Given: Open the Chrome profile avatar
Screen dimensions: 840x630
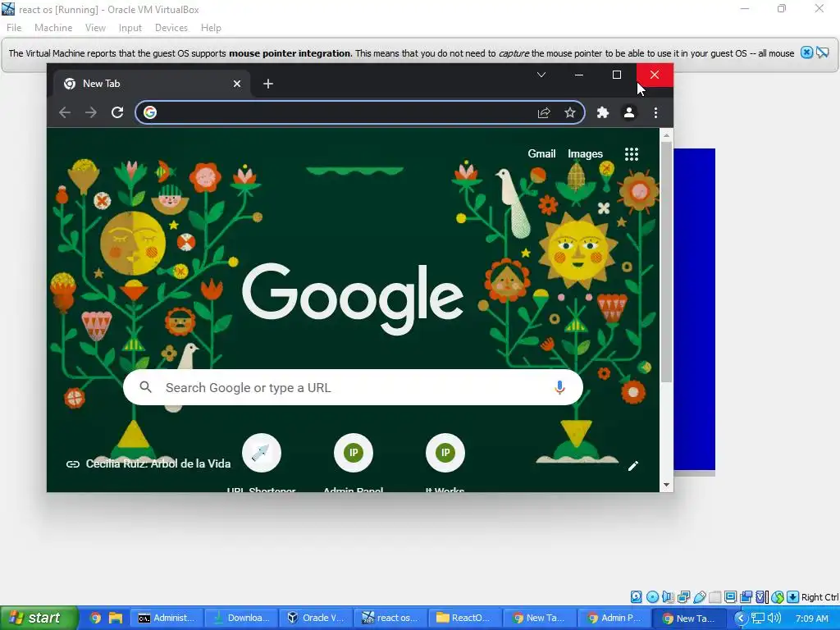Looking at the screenshot, I should click(629, 112).
